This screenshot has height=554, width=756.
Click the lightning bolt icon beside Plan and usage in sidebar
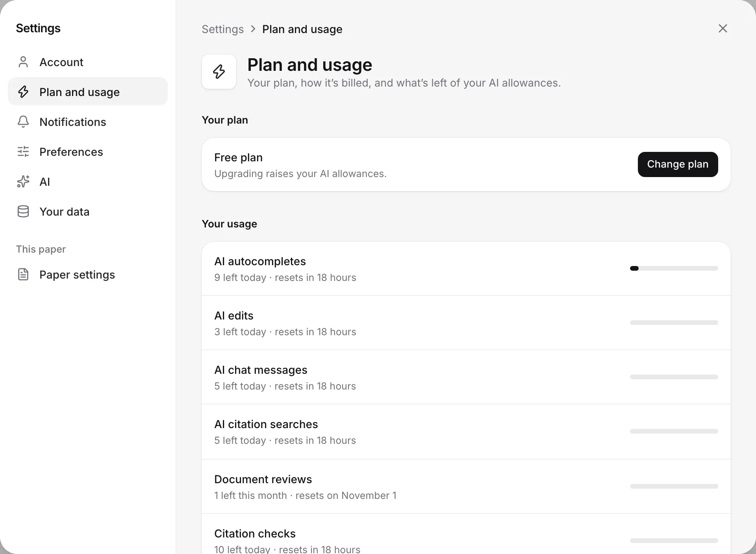tap(23, 92)
